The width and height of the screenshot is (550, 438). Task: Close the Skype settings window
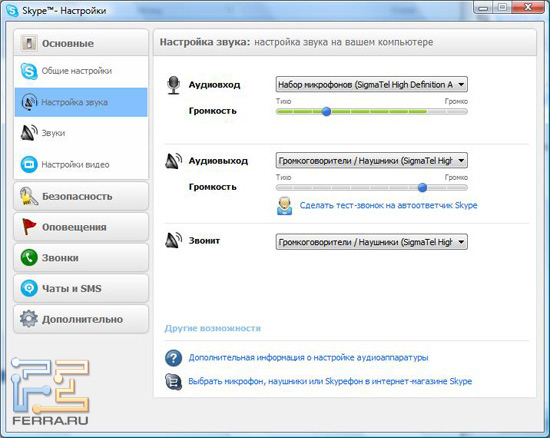(x=528, y=7)
